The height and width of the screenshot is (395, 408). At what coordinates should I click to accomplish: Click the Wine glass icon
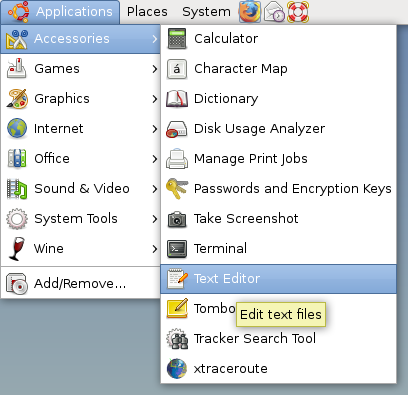pos(17,249)
